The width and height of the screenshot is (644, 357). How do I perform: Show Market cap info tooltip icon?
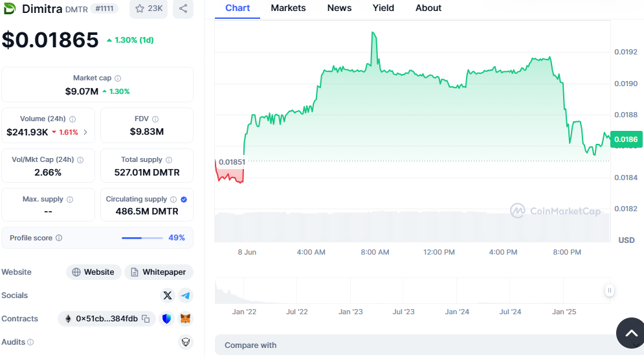pos(118,78)
